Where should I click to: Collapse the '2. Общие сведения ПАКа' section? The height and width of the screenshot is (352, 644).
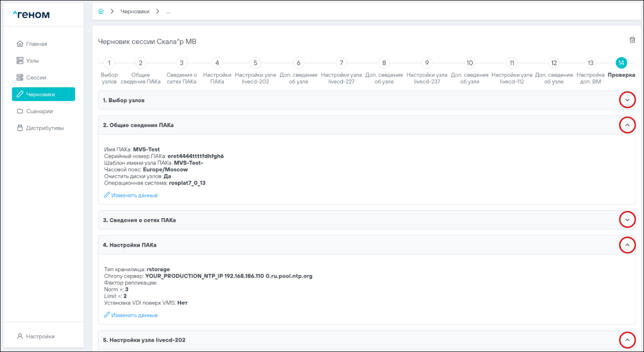[627, 125]
